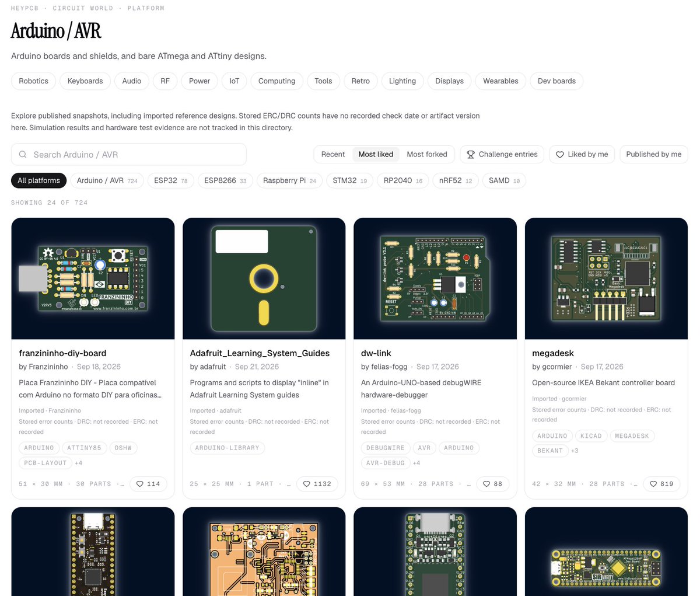Click the OSHW tag
The width and height of the screenshot is (700, 596).
pos(123,448)
